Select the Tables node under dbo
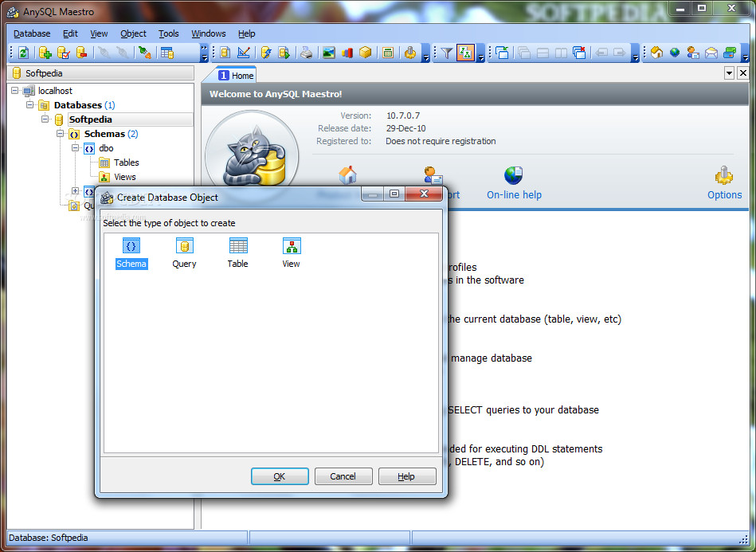The height and width of the screenshot is (552, 756). (127, 162)
